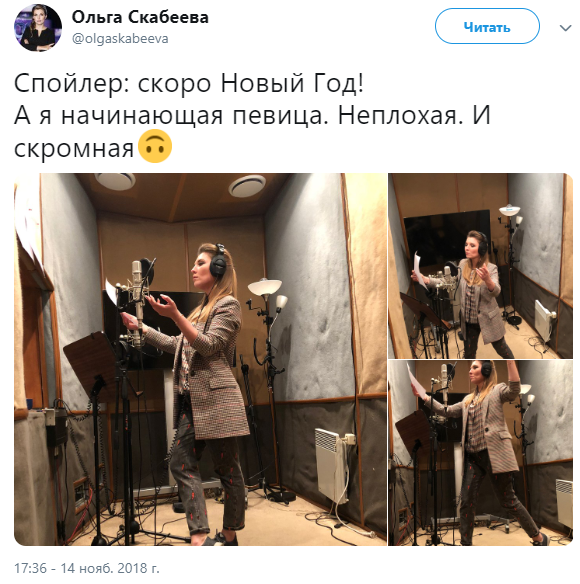580x584 pixels.
Task: Expand the tweet options chevron menu
Action: (565, 28)
